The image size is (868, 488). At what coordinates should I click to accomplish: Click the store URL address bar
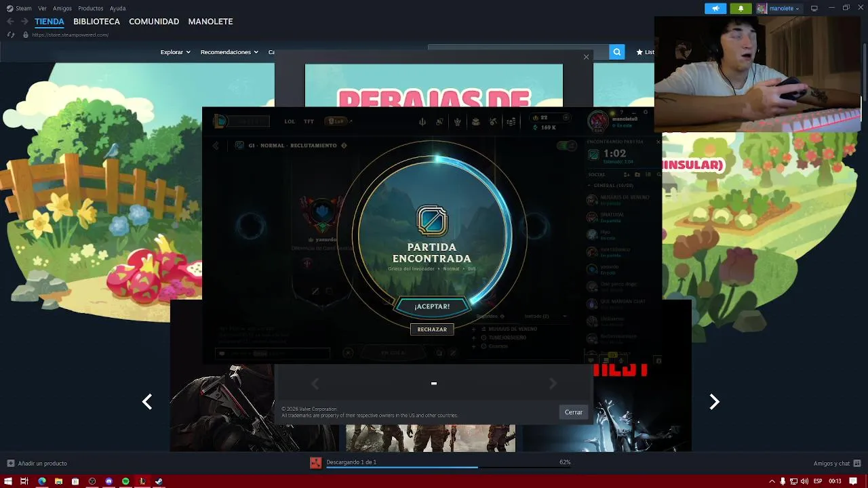coord(70,35)
